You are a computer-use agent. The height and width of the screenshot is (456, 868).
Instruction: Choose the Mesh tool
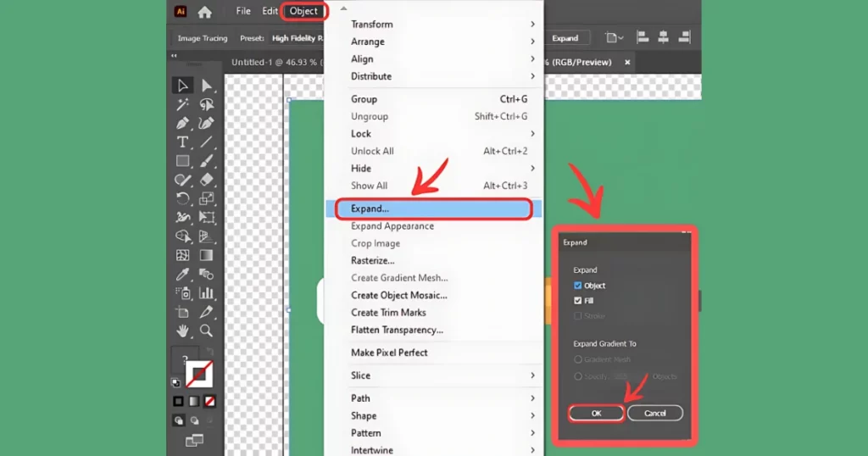(183, 255)
